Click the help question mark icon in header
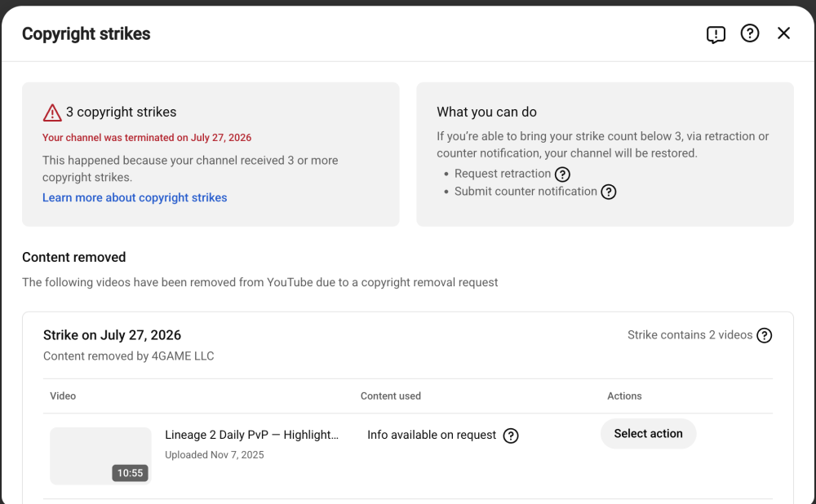This screenshot has width=816, height=504. (749, 33)
